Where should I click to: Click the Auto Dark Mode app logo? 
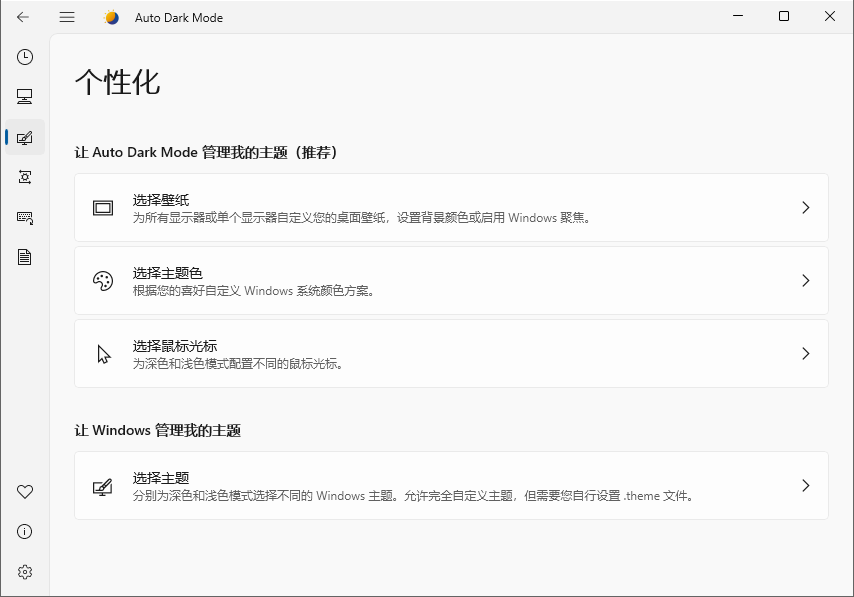tap(111, 17)
